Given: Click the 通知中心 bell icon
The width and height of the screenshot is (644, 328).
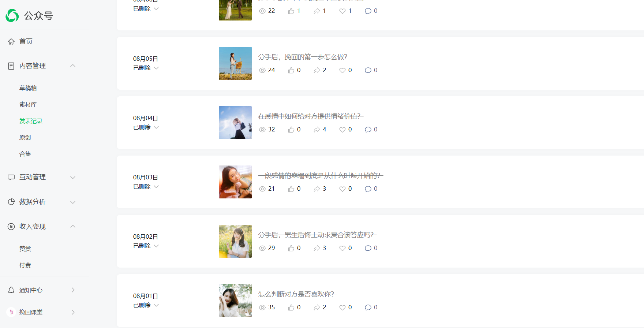Looking at the screenshot, I should (11, 290).
